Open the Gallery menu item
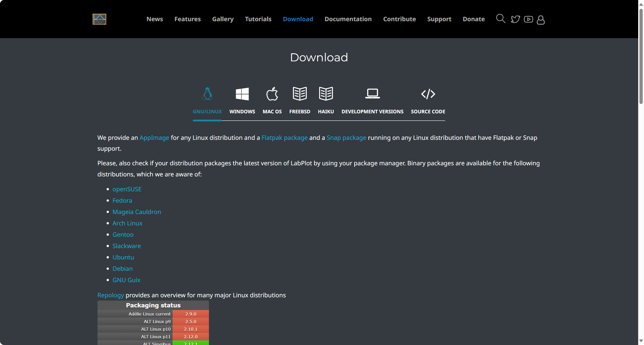644x345 pixels. pyautogui.click(x=223, y=19)
